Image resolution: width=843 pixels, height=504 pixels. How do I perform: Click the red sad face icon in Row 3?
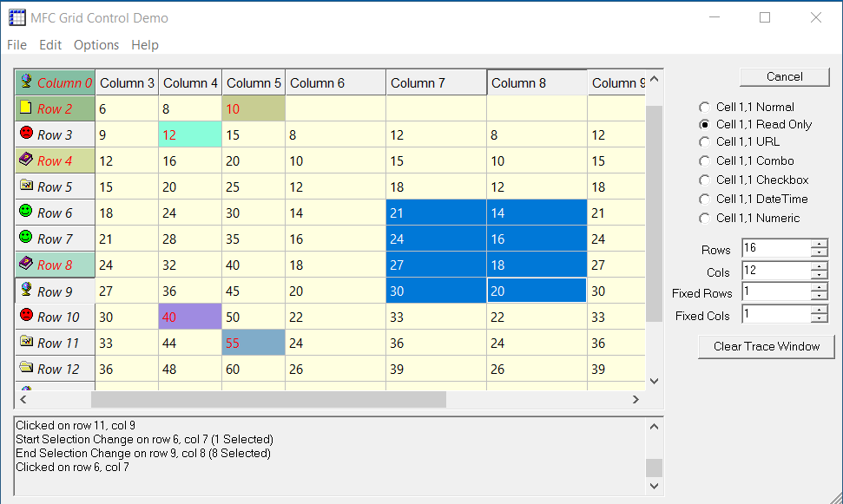26,132
